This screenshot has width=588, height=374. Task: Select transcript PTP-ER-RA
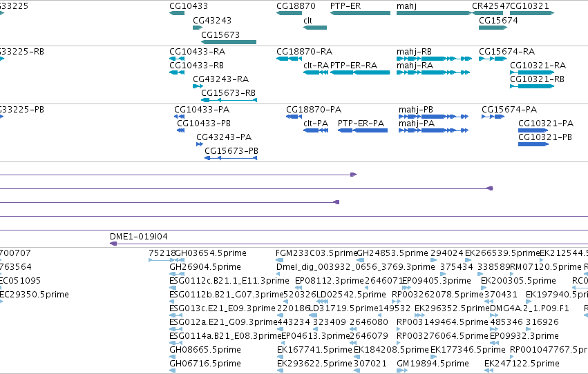tap(361, 72)
